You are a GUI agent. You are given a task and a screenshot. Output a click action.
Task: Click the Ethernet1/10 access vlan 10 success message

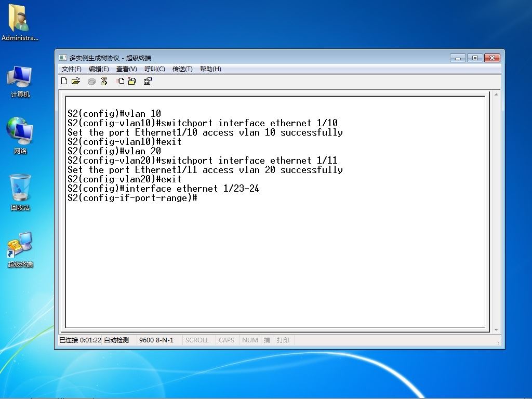pyautogui.click(x=205, y=132)
